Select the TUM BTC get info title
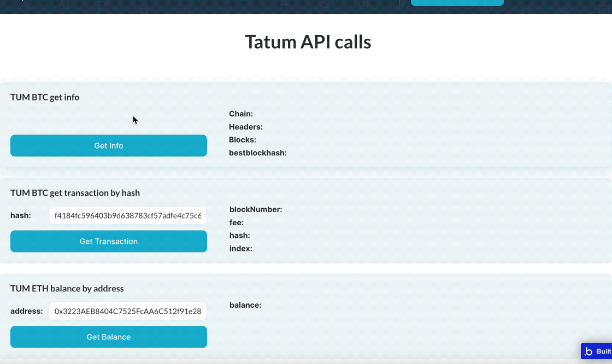This screenshot has width=612, height=364. [45, 97]
